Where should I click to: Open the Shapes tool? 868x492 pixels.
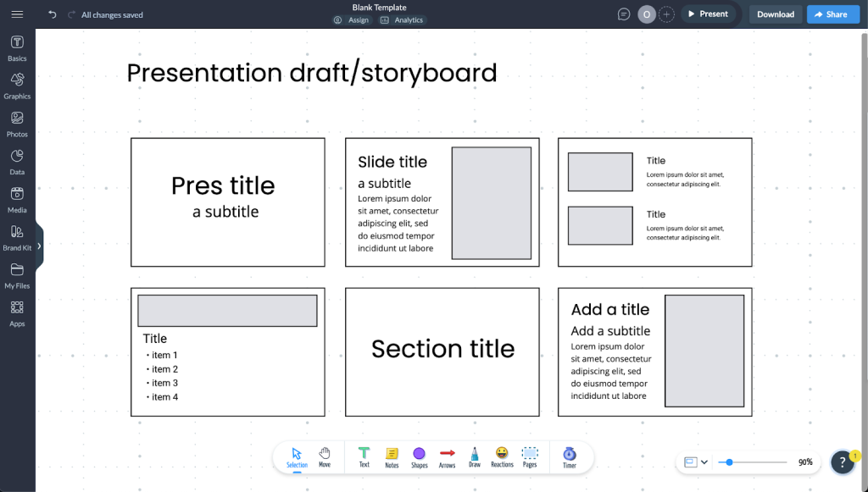pos(420,457)
